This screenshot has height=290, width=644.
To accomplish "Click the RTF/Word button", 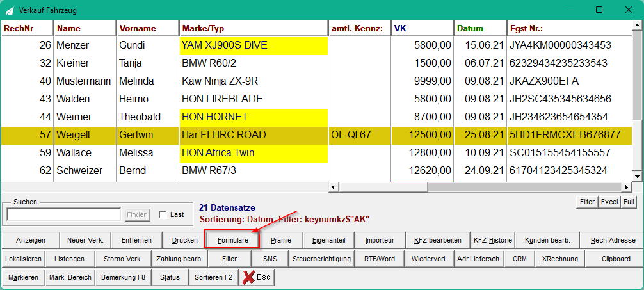I will [380, 259].
